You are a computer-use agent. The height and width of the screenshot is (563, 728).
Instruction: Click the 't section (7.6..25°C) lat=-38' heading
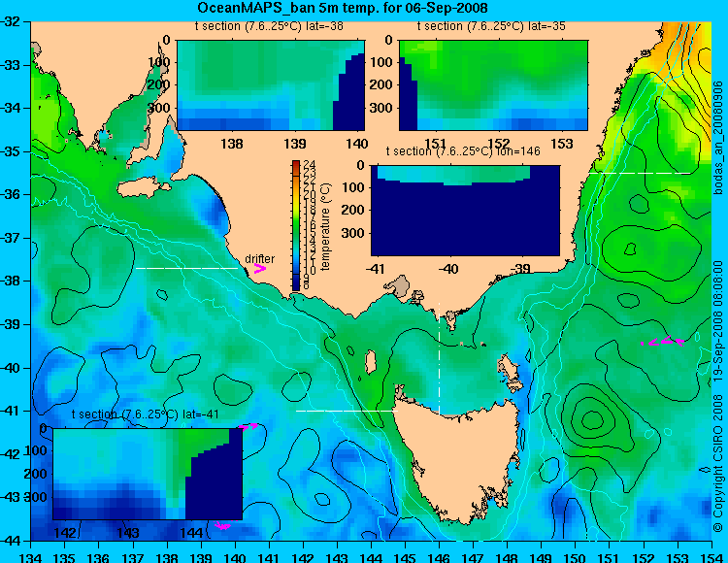click(269, 26)
